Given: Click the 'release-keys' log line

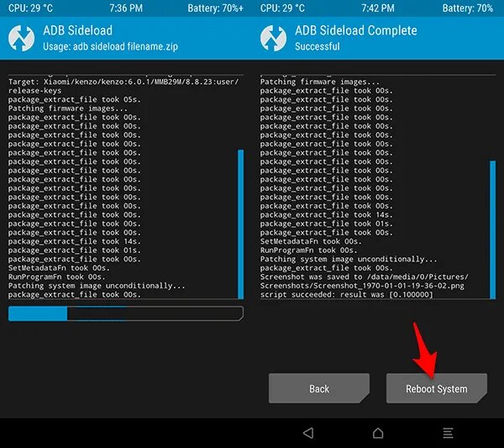Looking at the screenshot, I should coord(34,91).
